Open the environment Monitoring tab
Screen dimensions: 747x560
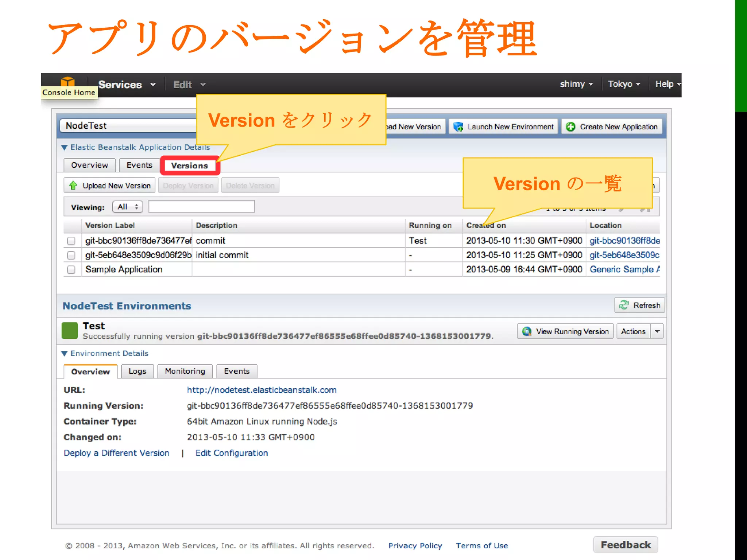tap(185, 371)
